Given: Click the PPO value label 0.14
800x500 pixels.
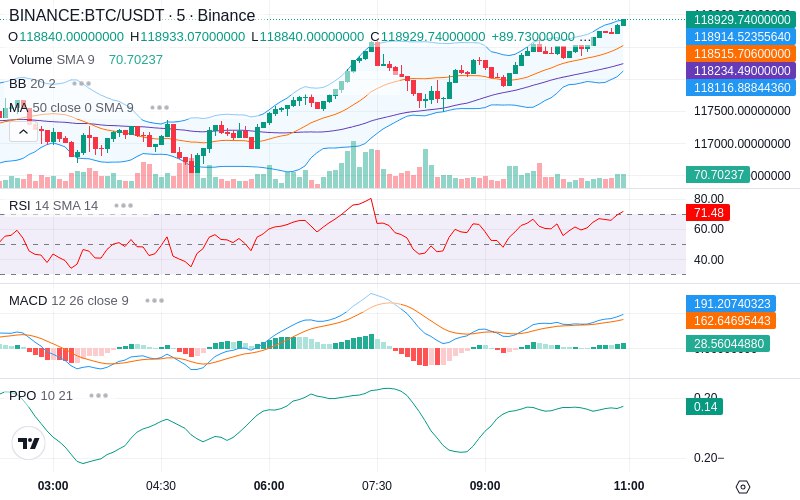Looking at the screenshot, I should 705,407.
